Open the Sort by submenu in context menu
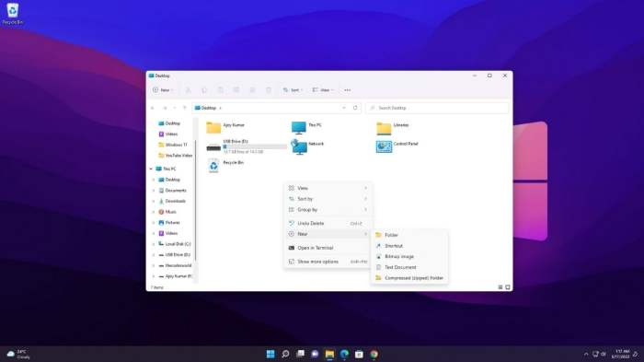The height and width of the screenshot is (362, 644). (328, 199)
